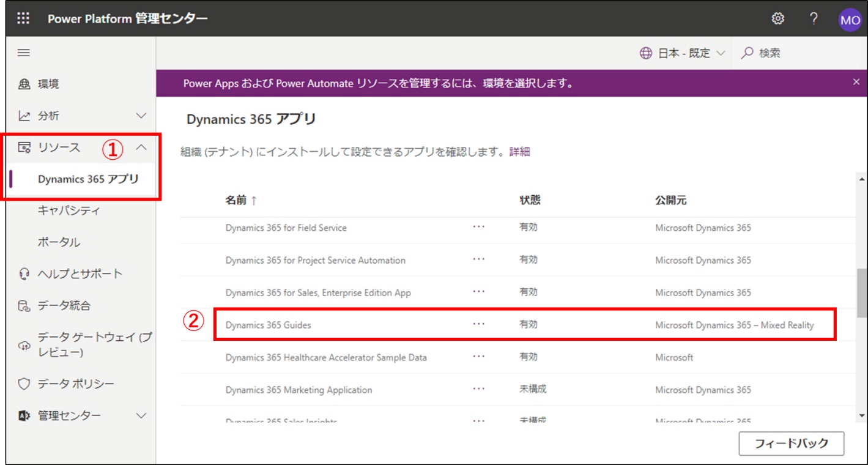Dismiss the purple banner with X
Screen dimensions: 868x465
tap(856, 82)
